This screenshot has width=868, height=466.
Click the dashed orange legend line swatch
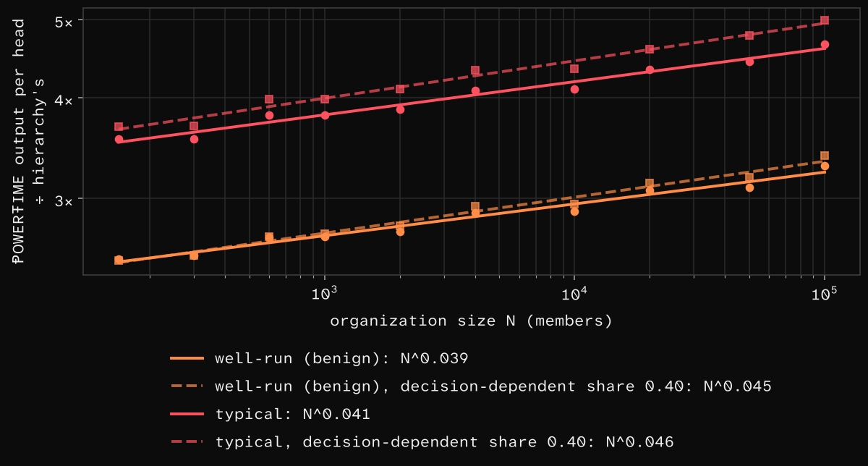pyautogui.click(x=187, y=386)
